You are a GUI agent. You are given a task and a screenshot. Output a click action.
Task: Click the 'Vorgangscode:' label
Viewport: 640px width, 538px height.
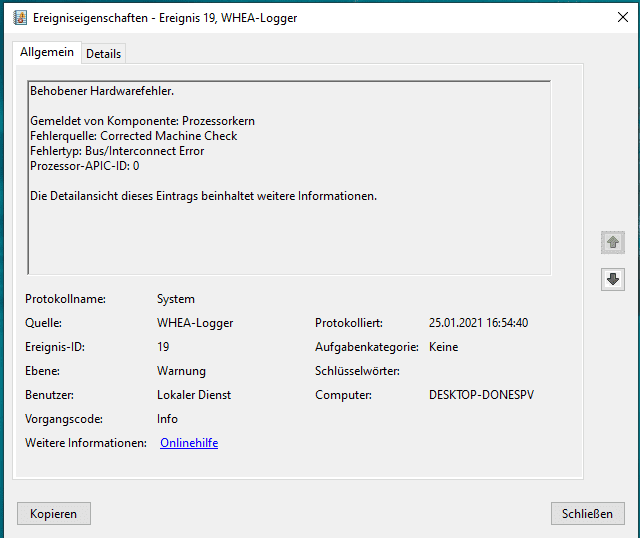[64, 419]
